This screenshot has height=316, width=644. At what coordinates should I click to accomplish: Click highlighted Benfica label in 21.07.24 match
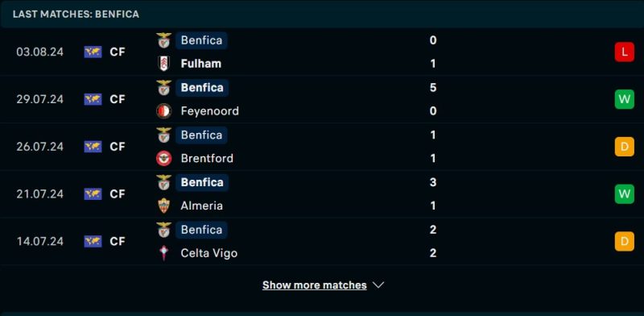202,182
